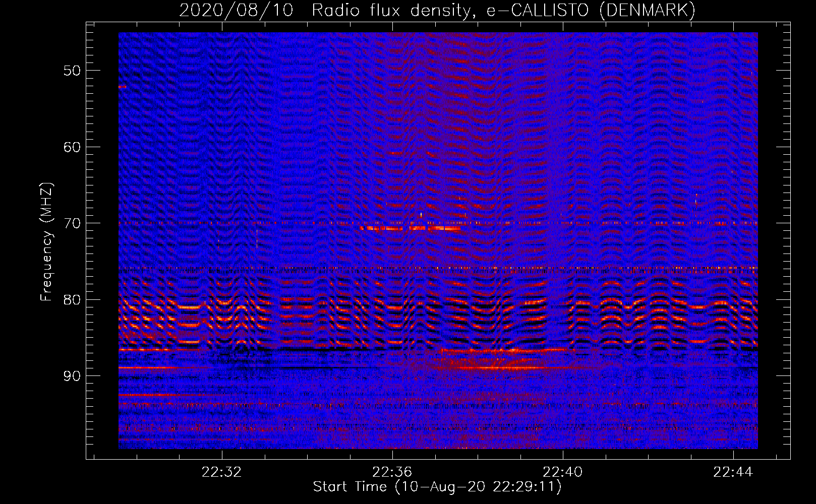Click the 60 MHz frequency tick label

tap(72, 147)
